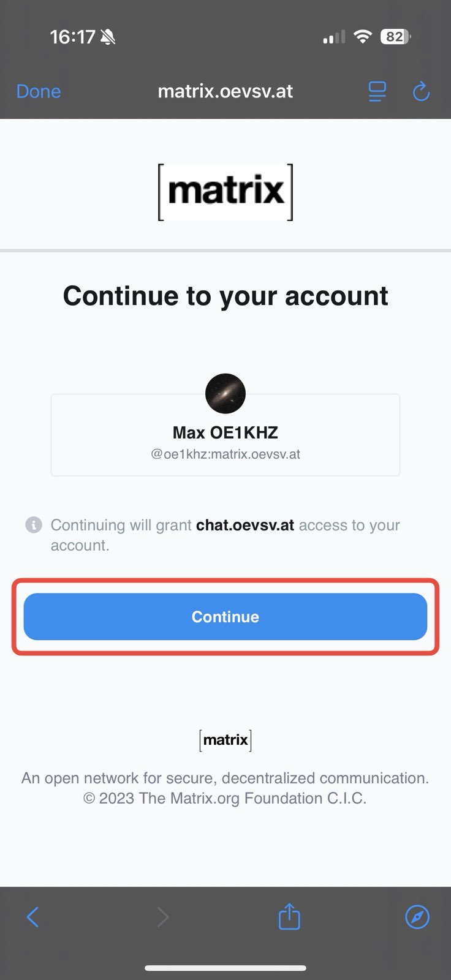Tap the Wi-Fi status icon

[x=363, y=37]
